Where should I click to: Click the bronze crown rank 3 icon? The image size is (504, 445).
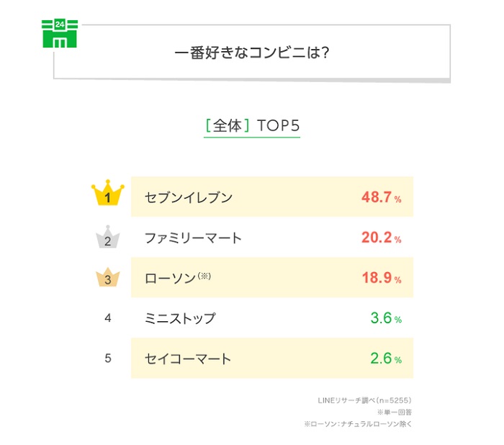click(x=108, y=277)
